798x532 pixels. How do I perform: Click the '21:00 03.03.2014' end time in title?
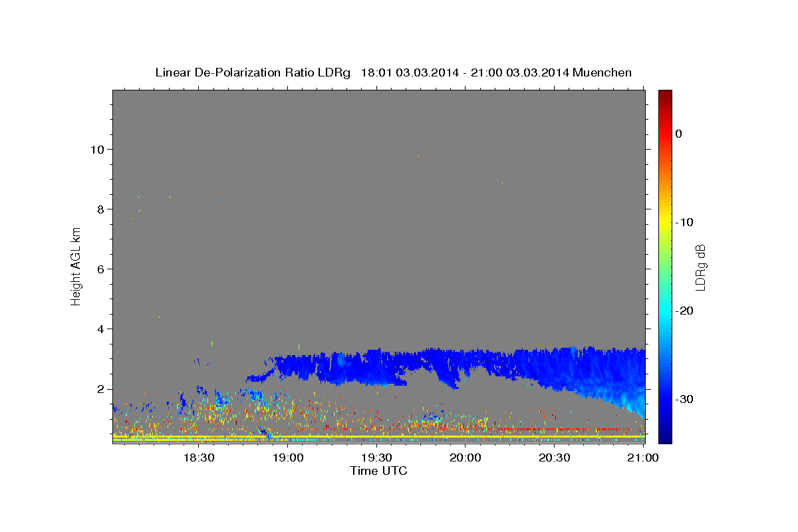[x=519, y=72]
